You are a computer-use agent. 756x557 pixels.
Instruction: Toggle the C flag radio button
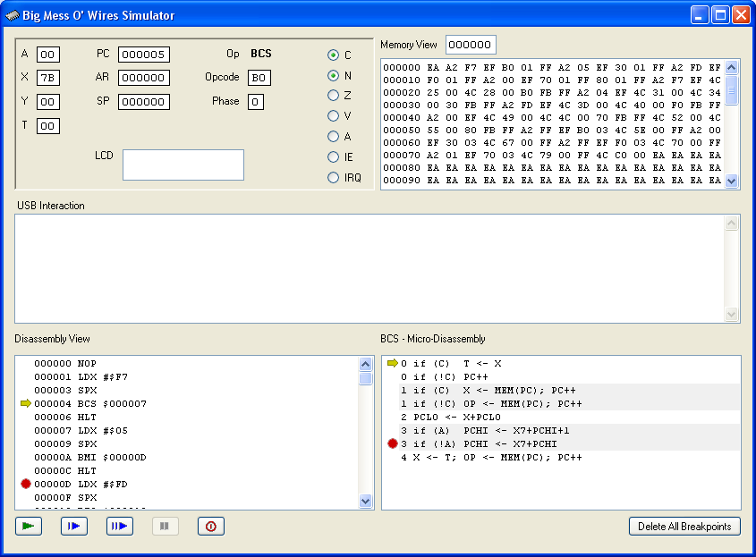[x=333, y=55]
